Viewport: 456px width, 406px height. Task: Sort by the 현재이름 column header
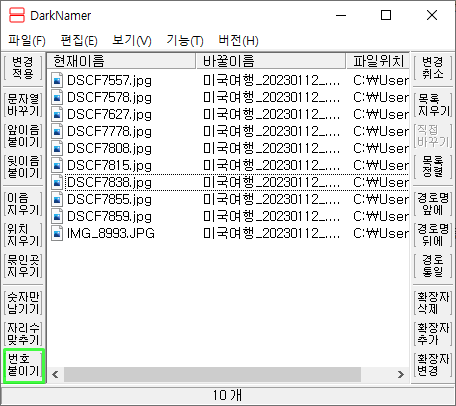(122, 61)
